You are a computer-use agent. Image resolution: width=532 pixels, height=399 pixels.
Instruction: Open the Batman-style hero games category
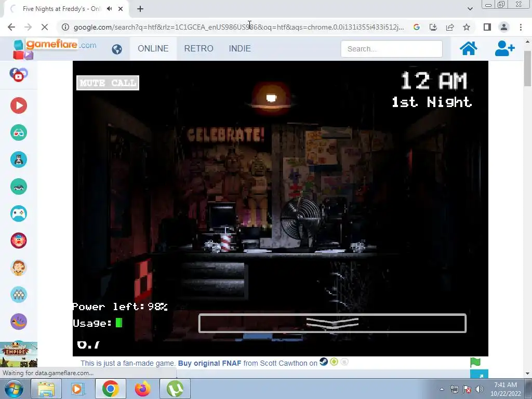tap(19, 159)
